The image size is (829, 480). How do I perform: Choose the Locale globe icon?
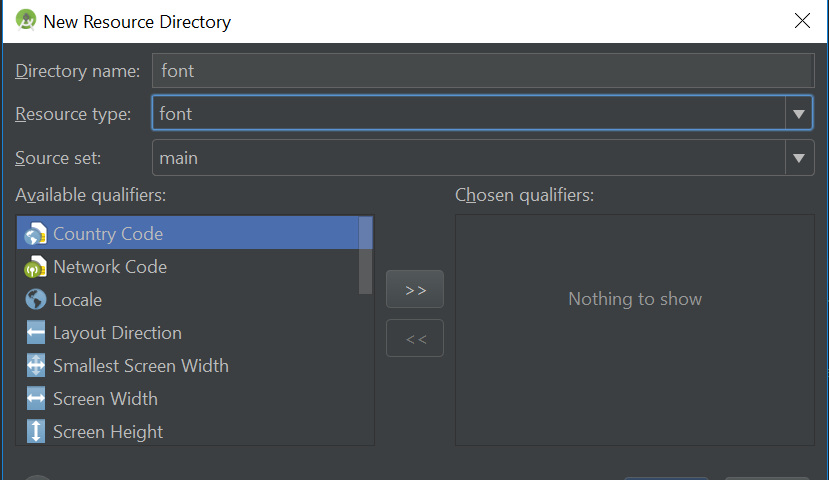[35, 300]
